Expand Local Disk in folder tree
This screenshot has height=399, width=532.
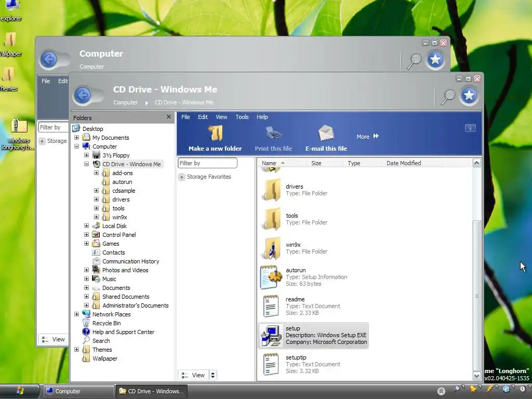point(87,225)
